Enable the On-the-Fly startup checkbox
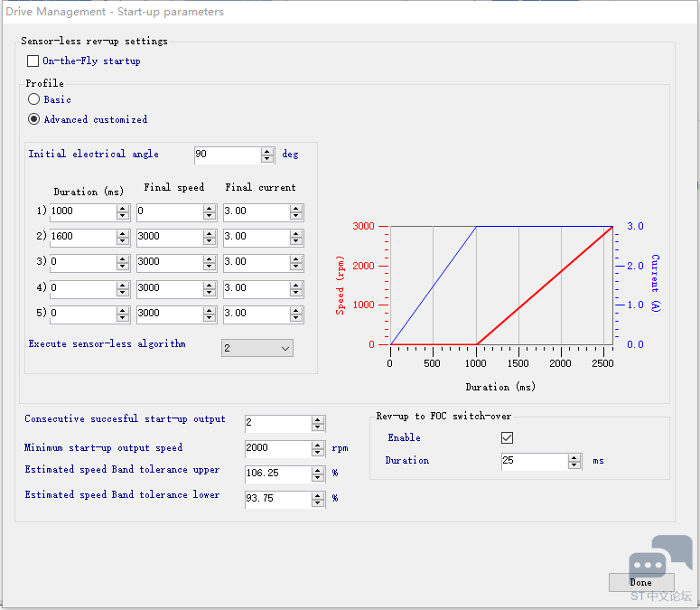 (x=33, y=61)
